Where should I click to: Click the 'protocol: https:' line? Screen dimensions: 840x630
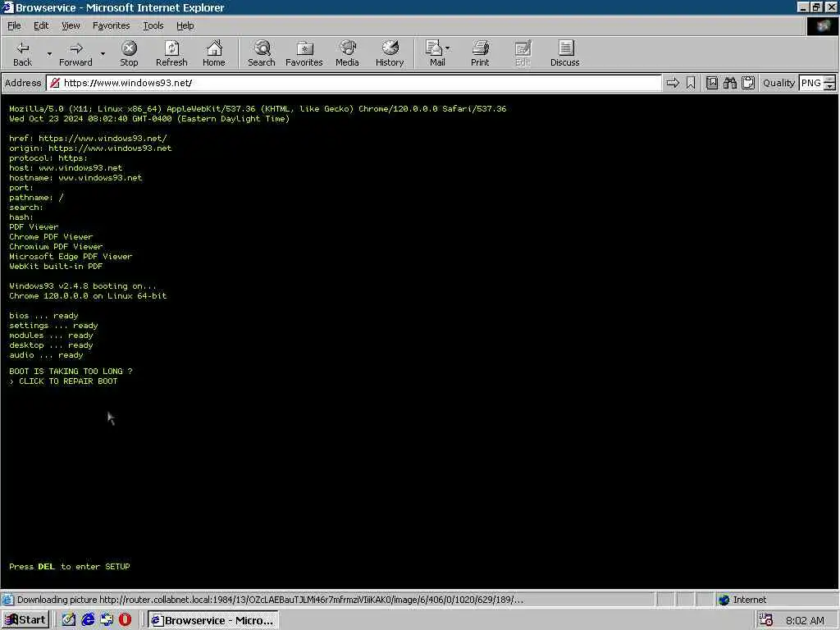click(48, 158)
